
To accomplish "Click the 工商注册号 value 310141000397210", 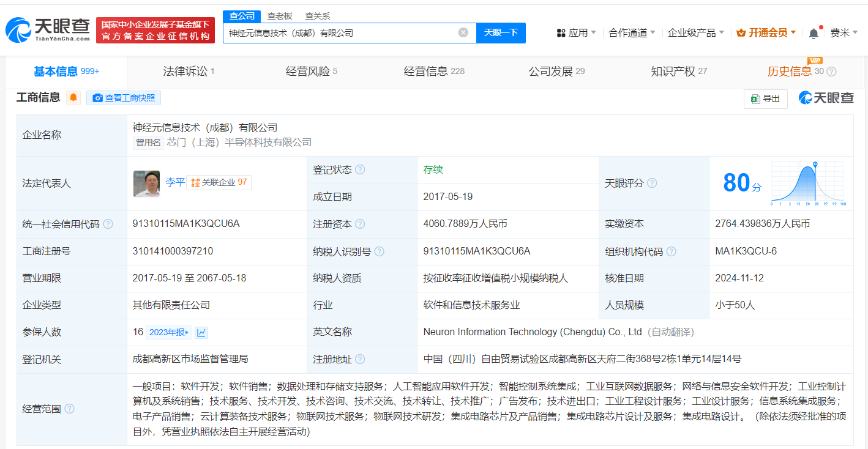I will (173, 251).
